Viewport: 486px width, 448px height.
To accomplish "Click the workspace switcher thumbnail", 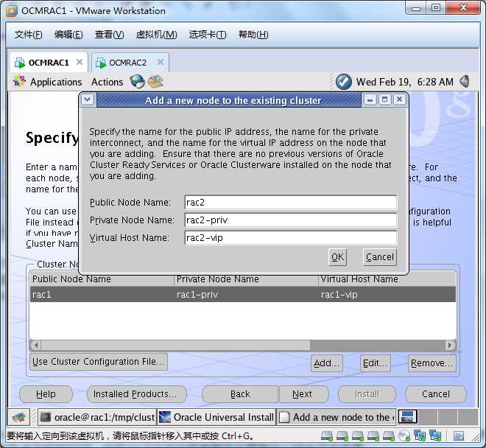I will pos(408,416).
